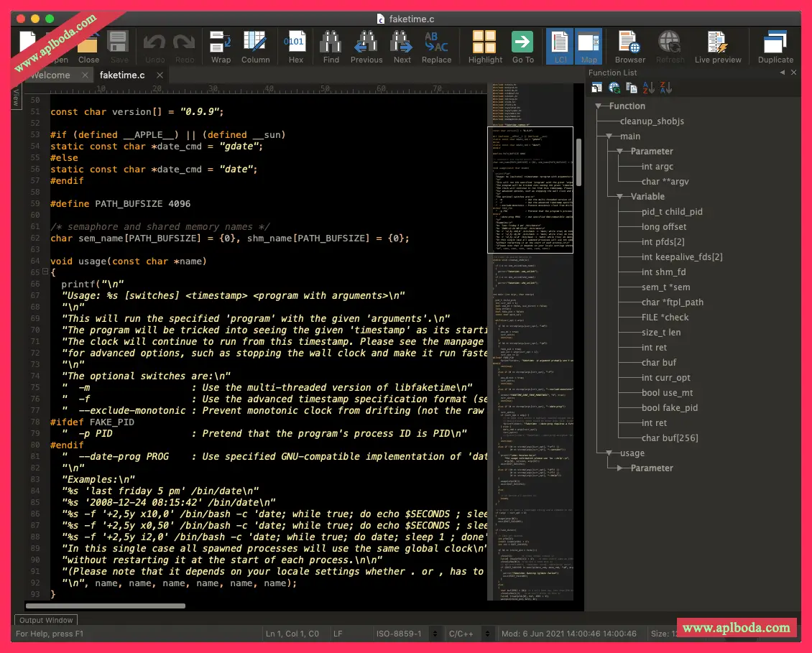This screenshot has height=653, width=812.
Task: Click the Go To arrow icon
Action: [522, 47]
